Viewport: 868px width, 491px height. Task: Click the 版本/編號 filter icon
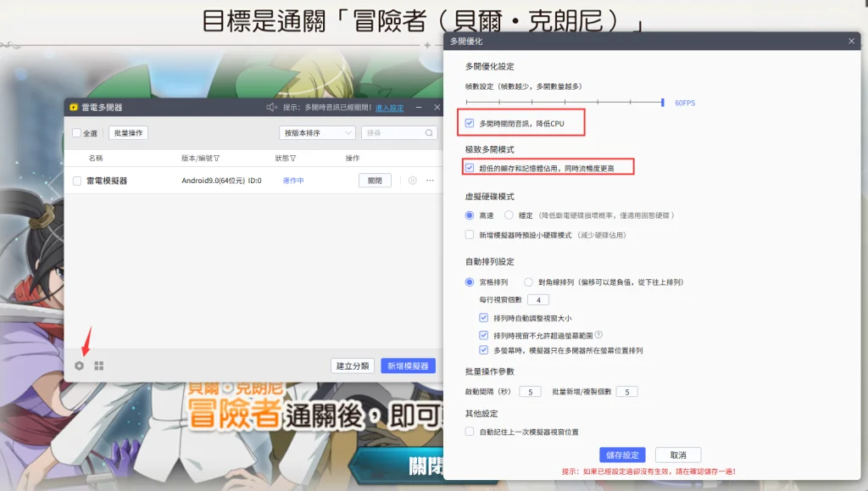(216, 159)
